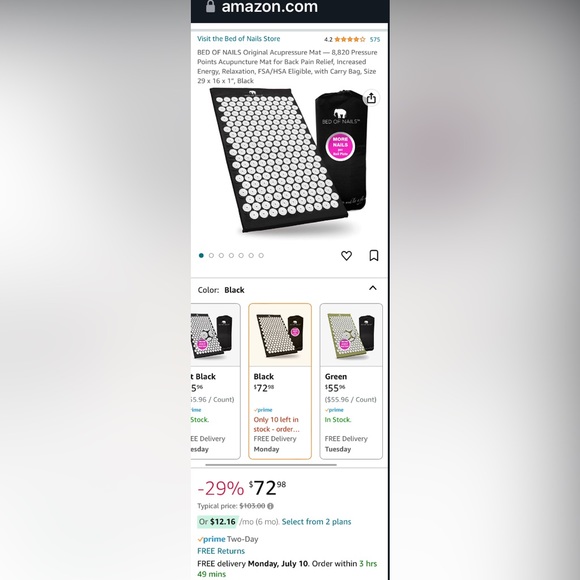Open the 575 reviews count link

pos(375,39)
